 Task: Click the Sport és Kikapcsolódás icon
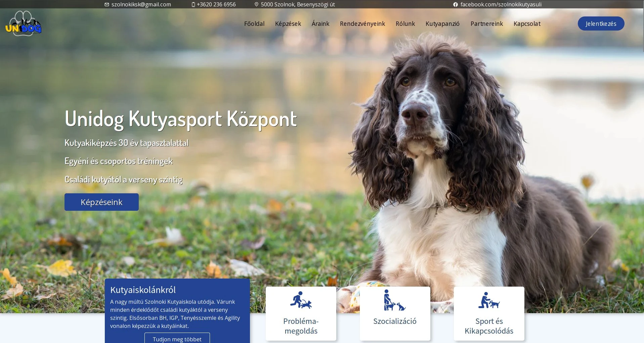point(489,300)
